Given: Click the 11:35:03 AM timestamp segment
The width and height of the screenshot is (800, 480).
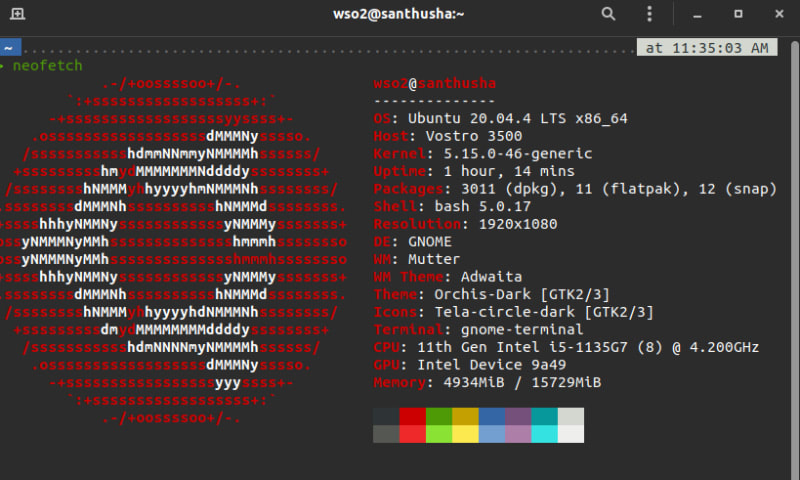Looking at the screenshot, I should (x=706, y=47).
